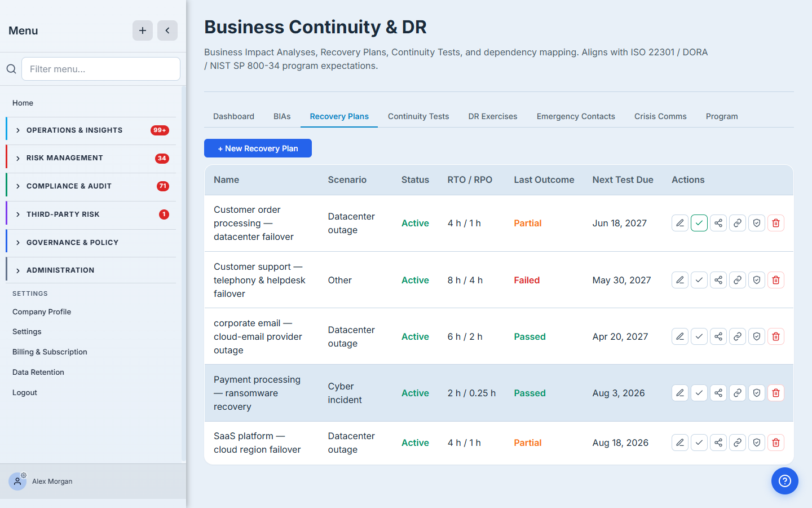This screenshot has height=508, width=812.
Task: Click link icon for Customer order processing
Action: click(738, 223)
